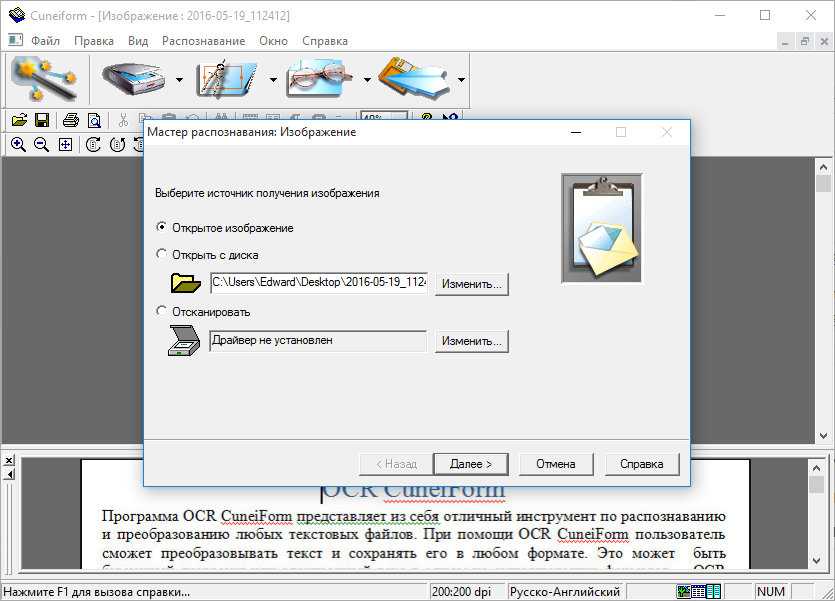Click the Отмена button
The width and height of the screenshot is (835, 601).
coord(555,464)
